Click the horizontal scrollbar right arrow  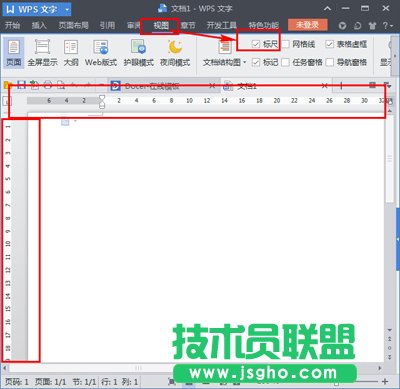[x=380, y=368]
